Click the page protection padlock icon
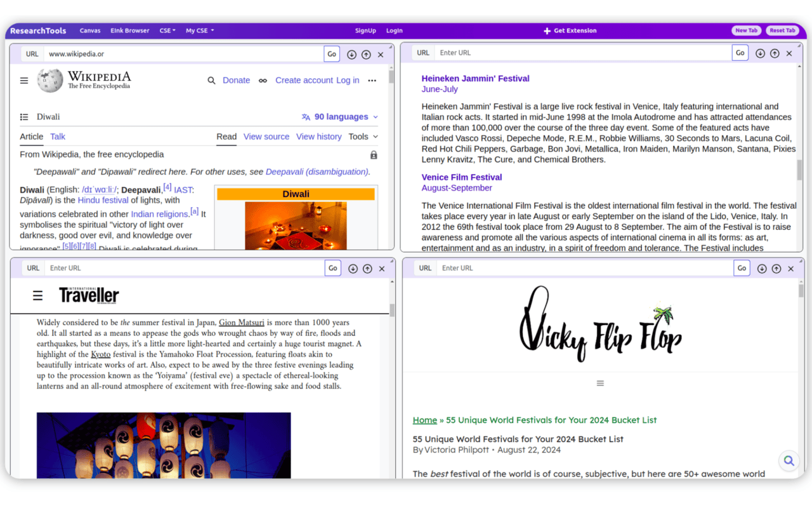The image size is (812, 508). click(374, 154)
